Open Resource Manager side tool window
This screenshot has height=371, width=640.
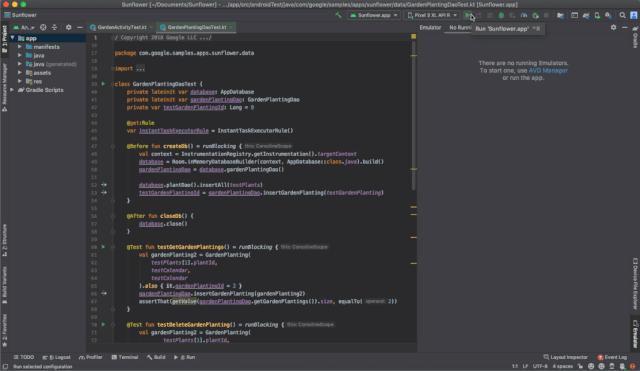[x=4, y=87]
